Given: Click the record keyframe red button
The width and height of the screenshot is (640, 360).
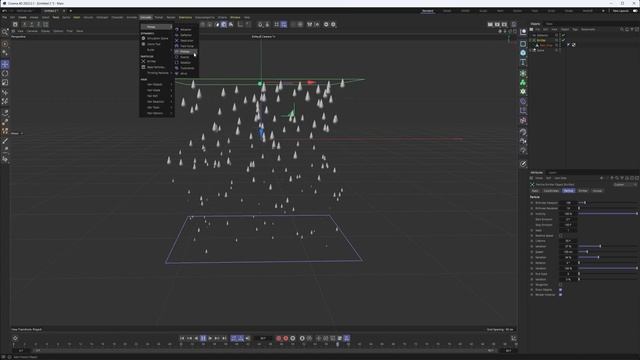Looking at the screenshot, I should click(x=279, y=338).
